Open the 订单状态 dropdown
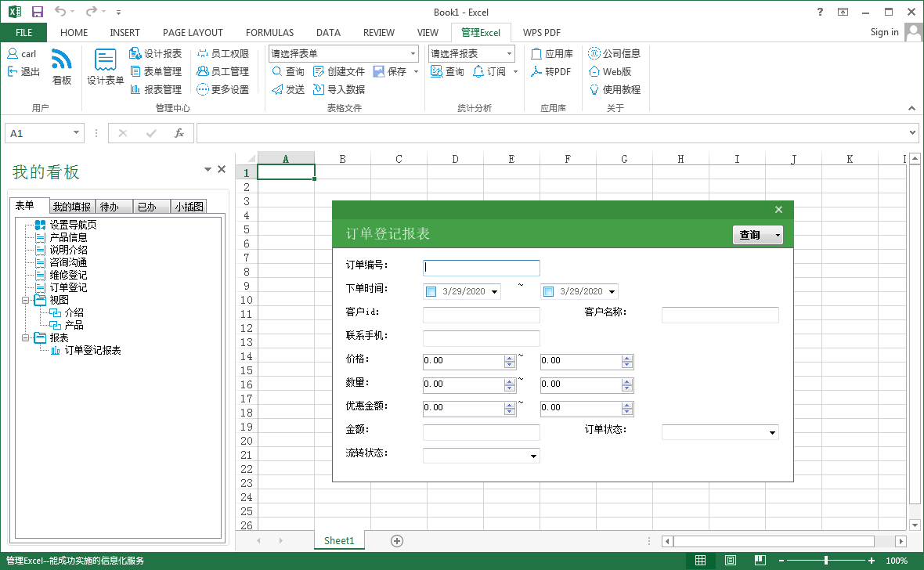This screenshot has height=570, width=924. (772, 433)
